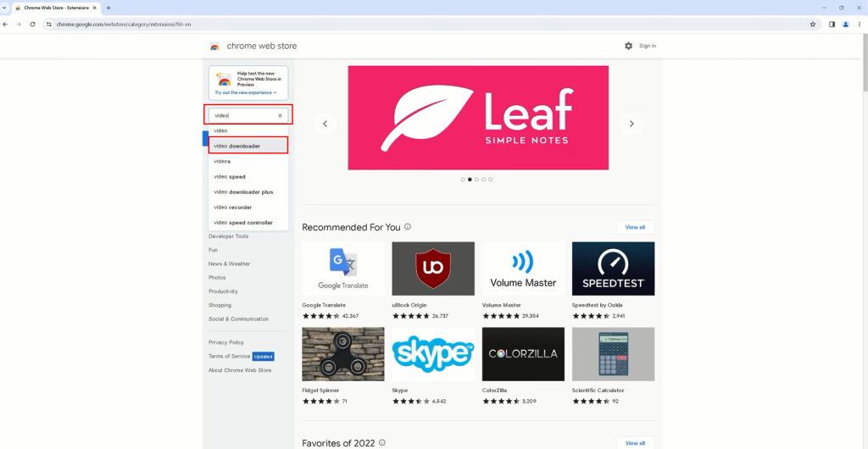Select the first carousel dot indicator
The image size is (868, 449).
[463, 180]
